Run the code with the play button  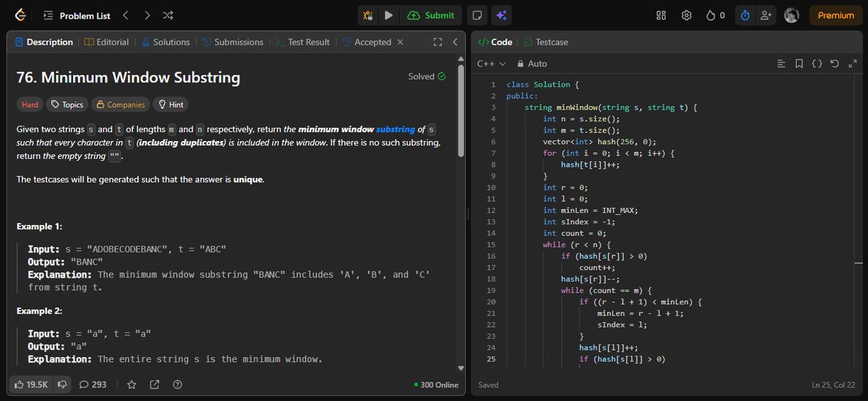pyautogui.click(x=388, y=15)
